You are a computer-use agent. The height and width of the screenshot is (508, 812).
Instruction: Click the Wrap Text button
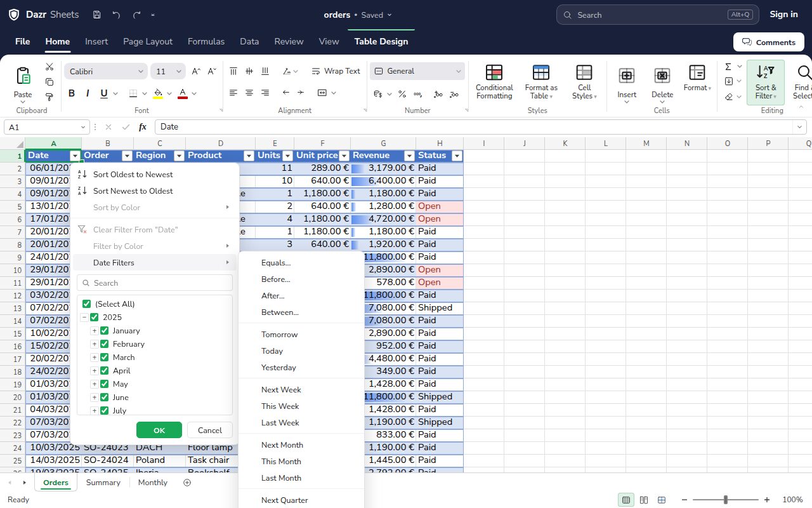tap(336, 71)
